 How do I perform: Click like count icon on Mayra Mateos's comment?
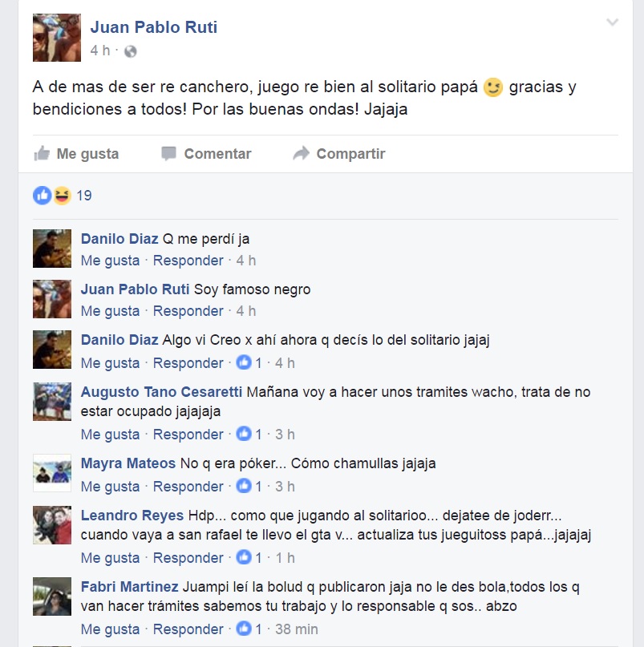[244, 486]
